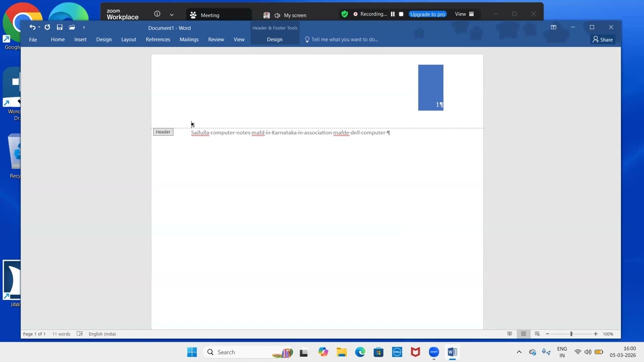Open the Design tab next to Insert
The width and height of the screenshot is (644, 362).
104,39
